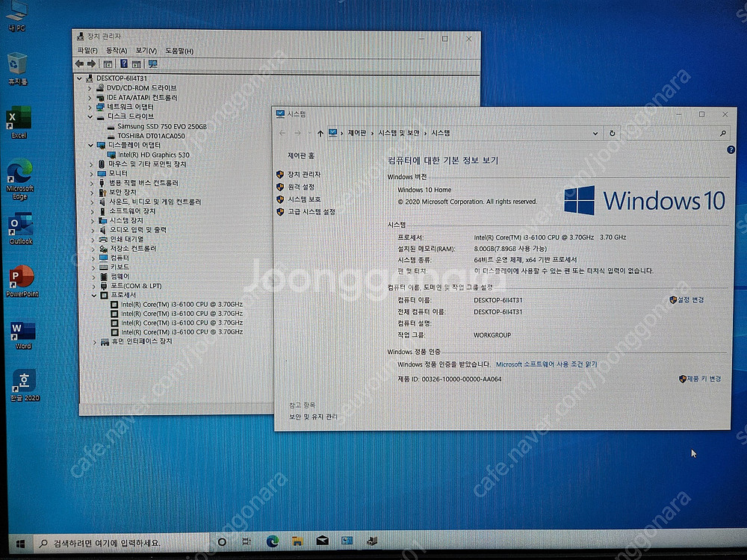Select 범용 직렬 버스 컨트롤러 item
Screen dimensions: 747x560
tap(143, 183)
